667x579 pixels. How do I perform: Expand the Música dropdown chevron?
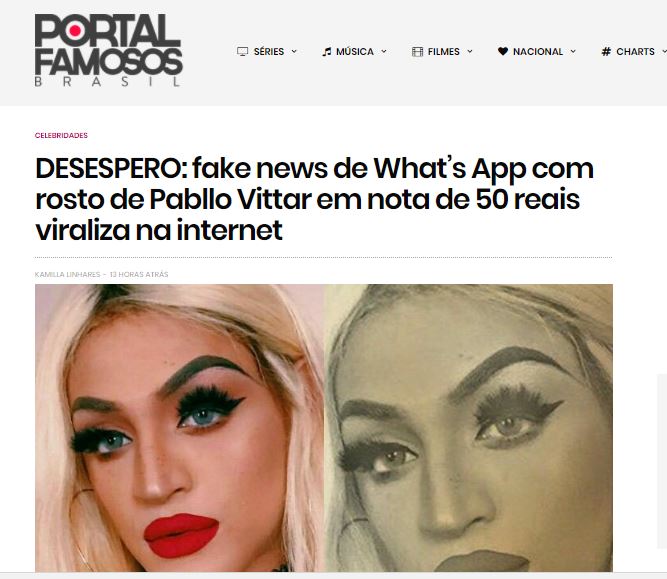[384, 51]
